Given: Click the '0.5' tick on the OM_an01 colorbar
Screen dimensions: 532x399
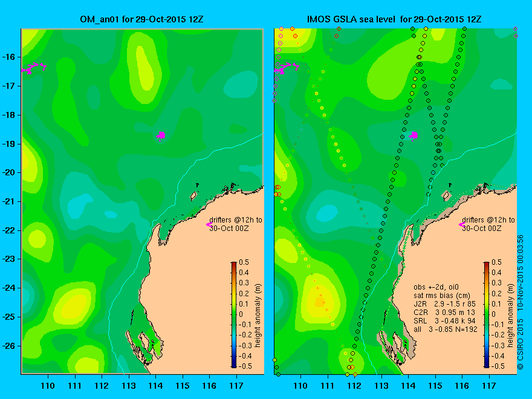Looking at the screenshot, I should click(x=244, y=262).
